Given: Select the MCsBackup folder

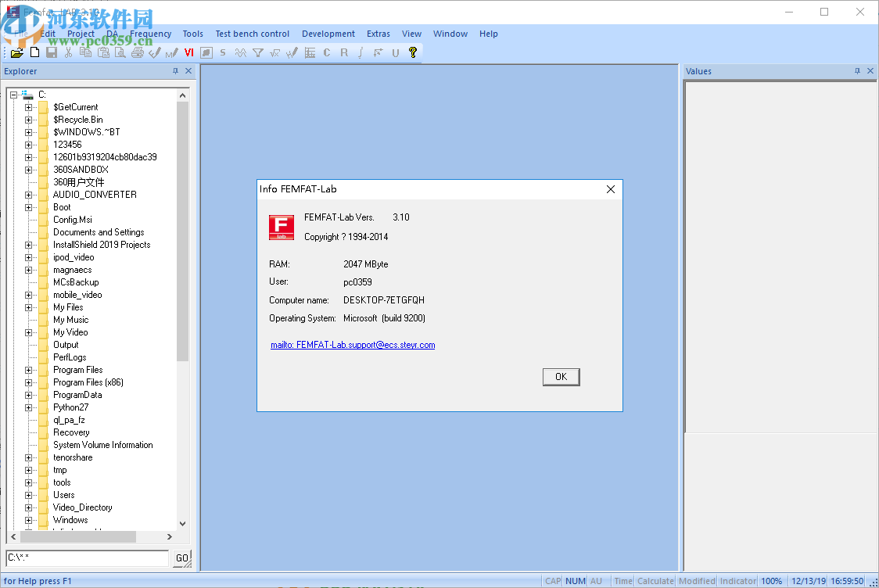Looking at the screenshot, I should click(x=76, y=282).
